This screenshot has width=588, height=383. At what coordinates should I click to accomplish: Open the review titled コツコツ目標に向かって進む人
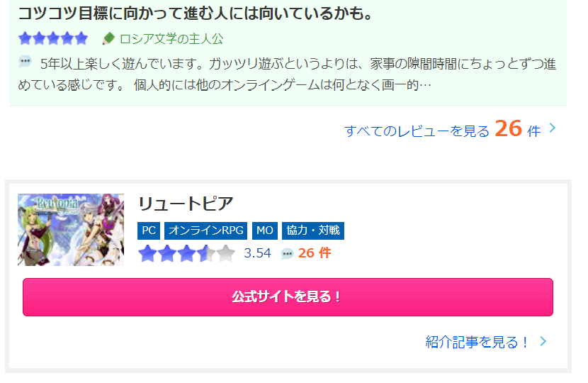196,13
